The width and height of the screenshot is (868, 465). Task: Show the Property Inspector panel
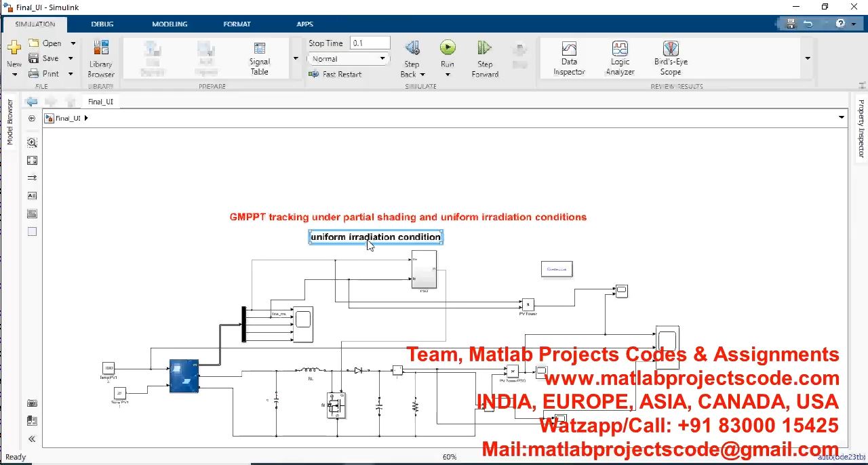[x=861, y=129]
